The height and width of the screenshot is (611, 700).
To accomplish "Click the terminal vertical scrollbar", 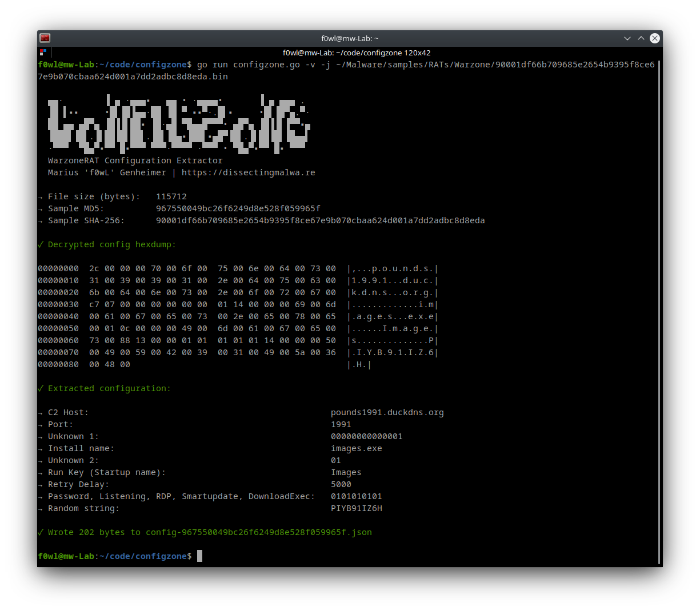I will pos(659,312).
